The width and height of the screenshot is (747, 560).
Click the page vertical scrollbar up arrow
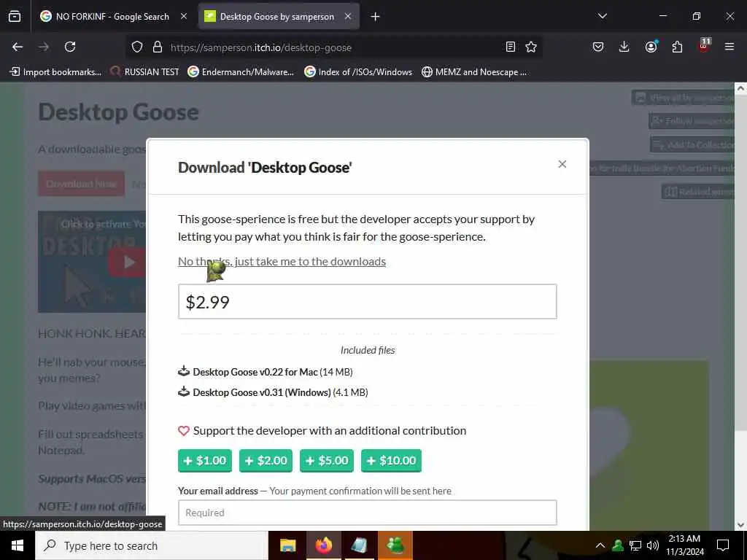740,88
